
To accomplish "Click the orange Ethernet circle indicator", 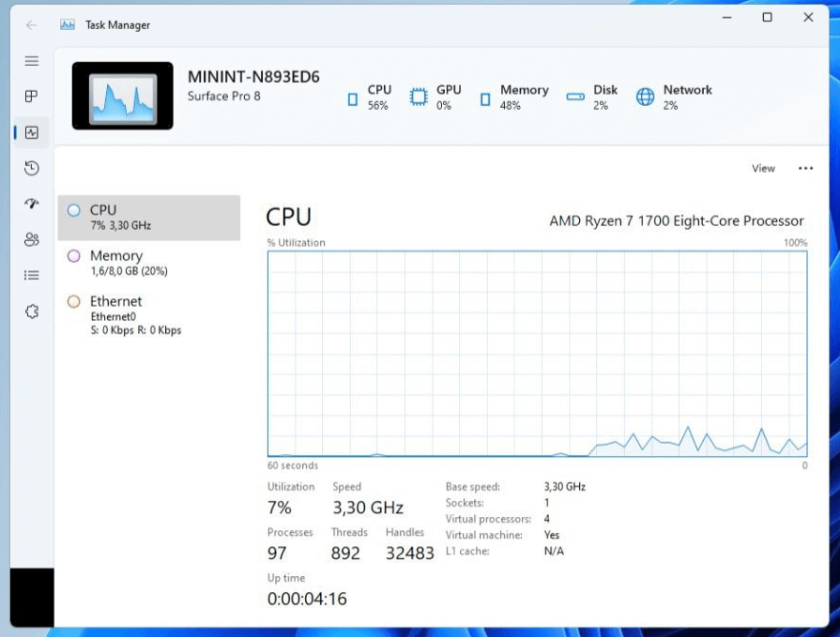I will click(74, 301).
